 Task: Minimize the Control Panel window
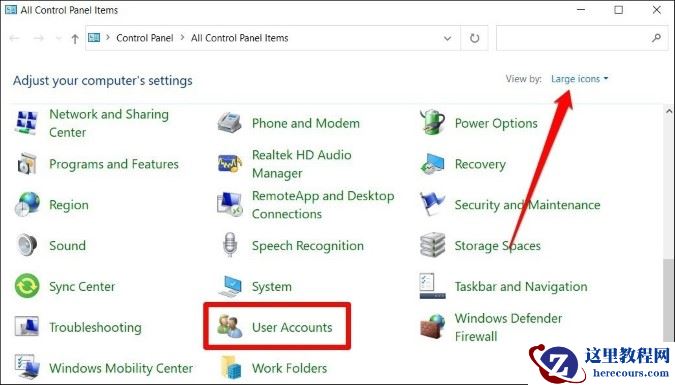(581, 9)
